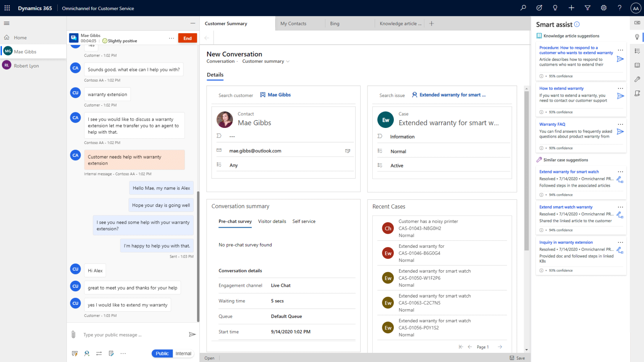
Task: Open article How to extend warranty
Action: coord(561,89)
